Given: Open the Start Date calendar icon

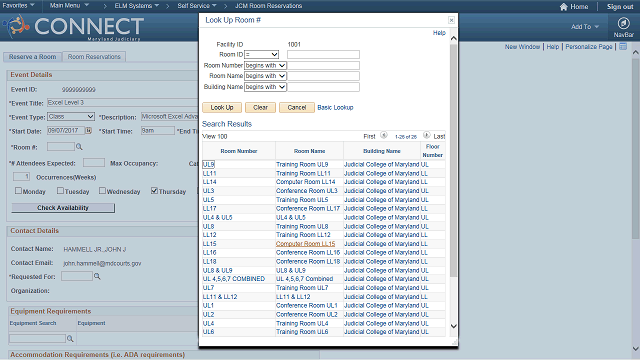Looking at the screenshot, I should coord(89,131).
